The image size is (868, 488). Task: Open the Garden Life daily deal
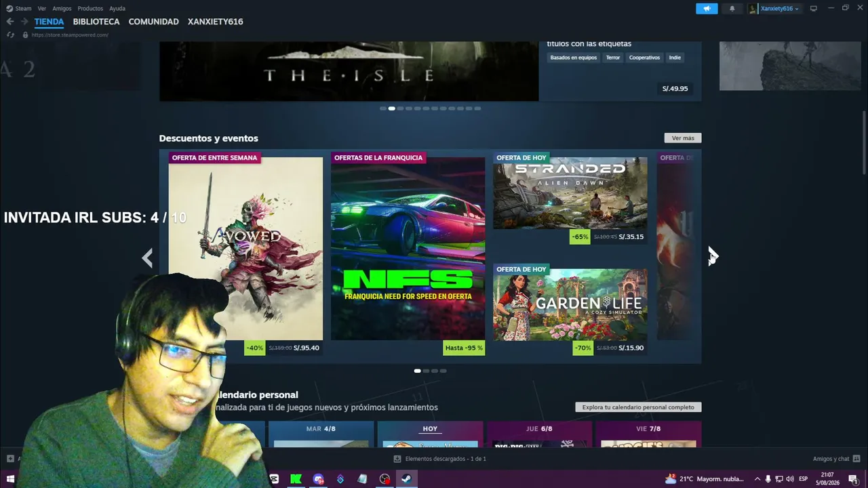[x=570, y=304]
